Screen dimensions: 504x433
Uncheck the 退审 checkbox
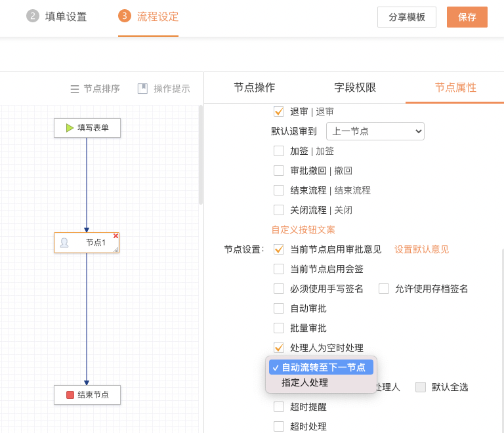(279, 112)
